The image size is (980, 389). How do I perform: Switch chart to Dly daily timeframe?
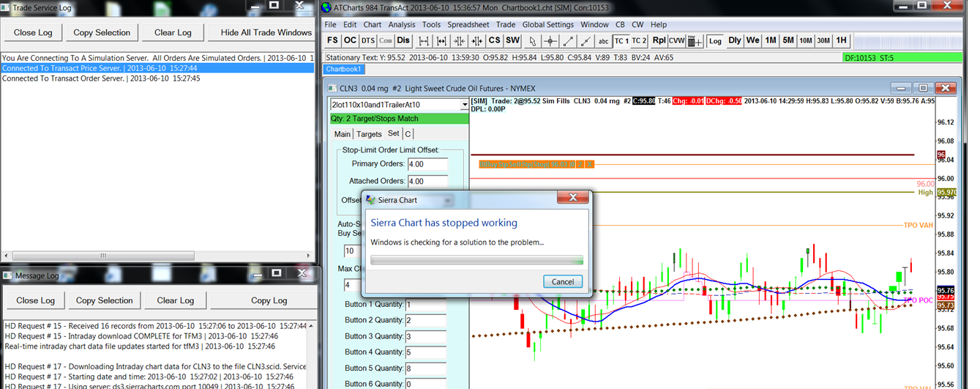click(735, 40)
